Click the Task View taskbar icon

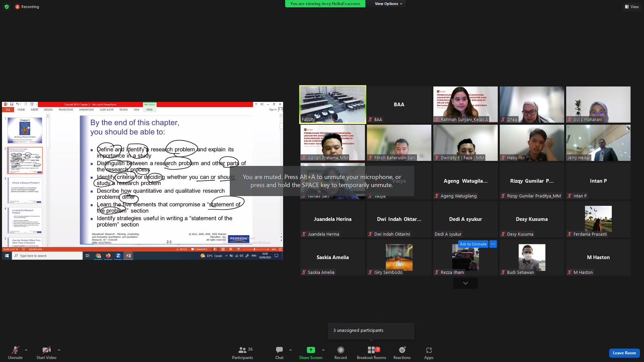point(88,256)
